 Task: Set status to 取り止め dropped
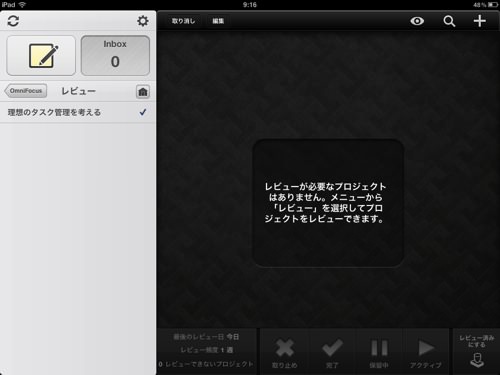[x=284, y=353]
